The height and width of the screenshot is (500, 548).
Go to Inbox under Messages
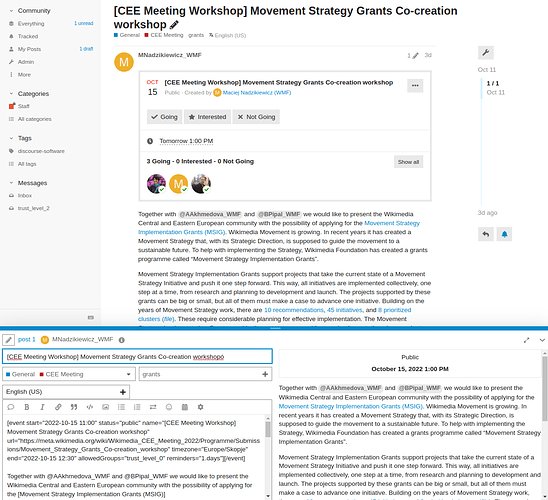pyautogui.click(x=25, y=196)
